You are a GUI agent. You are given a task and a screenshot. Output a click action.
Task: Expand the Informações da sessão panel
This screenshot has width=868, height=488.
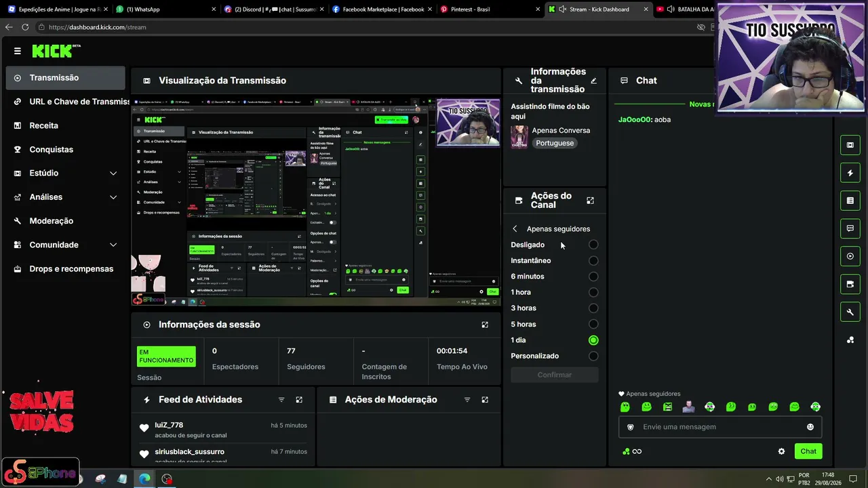click(x=485, y=325)
